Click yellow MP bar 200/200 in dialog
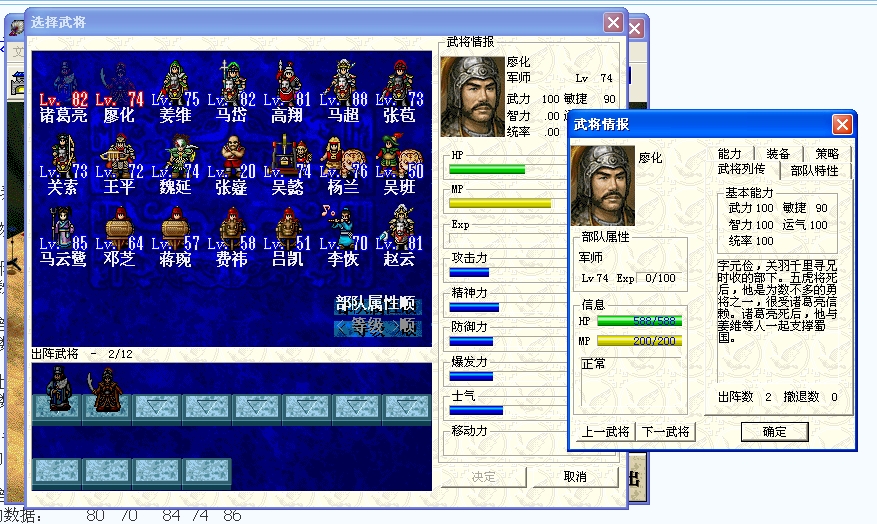Image resolution: width=877 pixels, height=524 pixels. [x=639, y=341]
